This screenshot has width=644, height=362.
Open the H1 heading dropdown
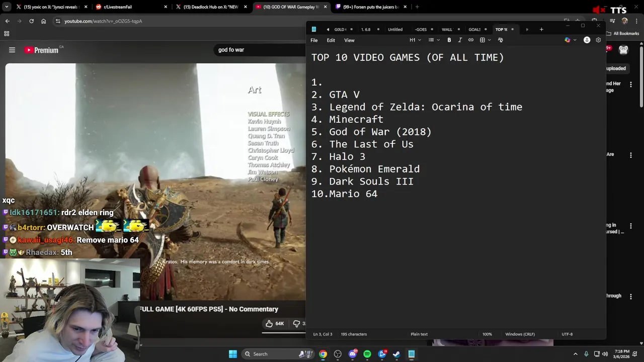click(415, 40)
